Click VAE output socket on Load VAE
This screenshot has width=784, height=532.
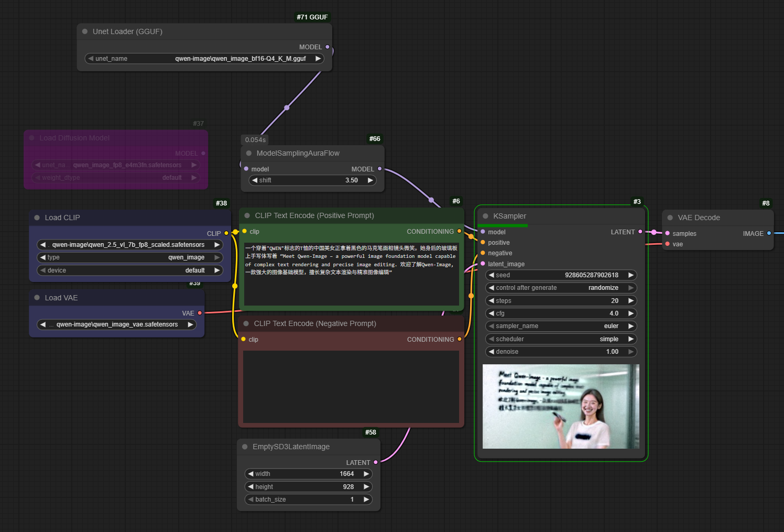(200, 313)
